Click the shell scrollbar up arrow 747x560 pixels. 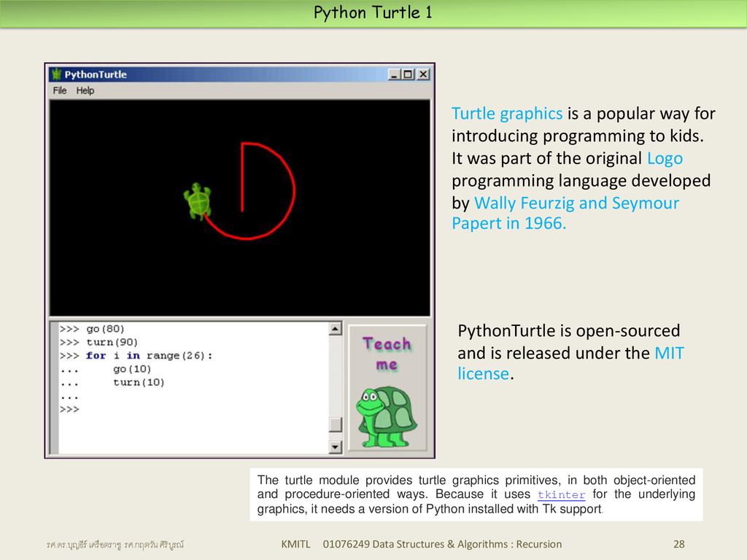pos(336,329)
